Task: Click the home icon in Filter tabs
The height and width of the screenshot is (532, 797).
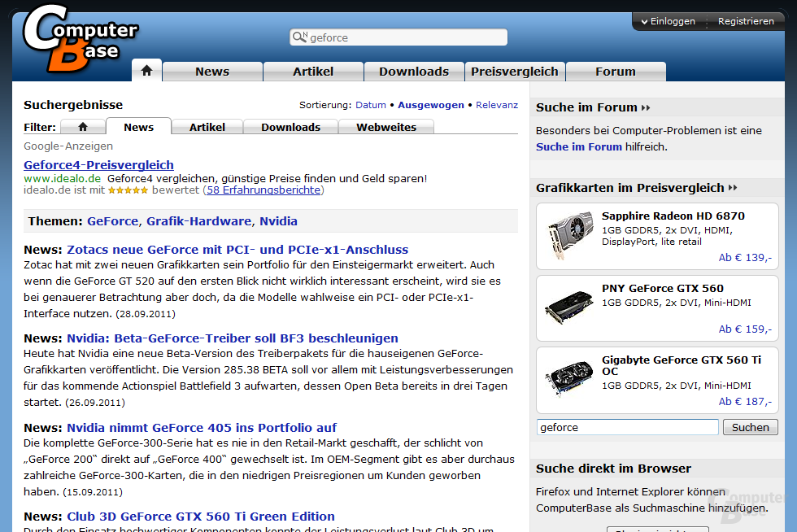Action: [83, 127]
